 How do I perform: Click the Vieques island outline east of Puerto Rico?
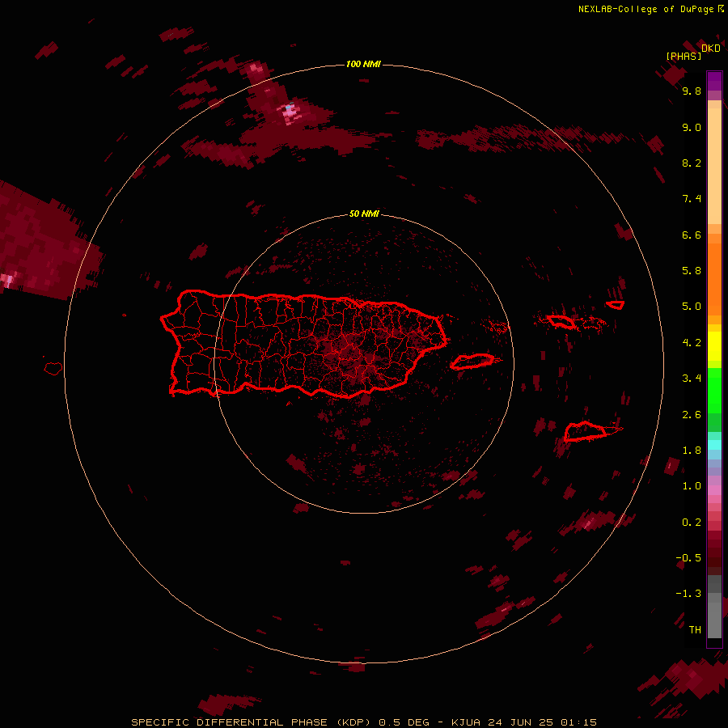[472, 362]
